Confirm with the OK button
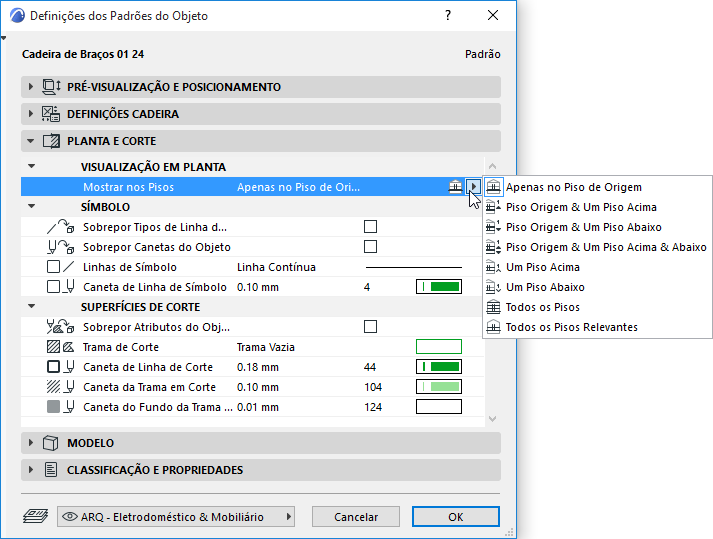This screenshot has width=713, height=539. (456, 517)
